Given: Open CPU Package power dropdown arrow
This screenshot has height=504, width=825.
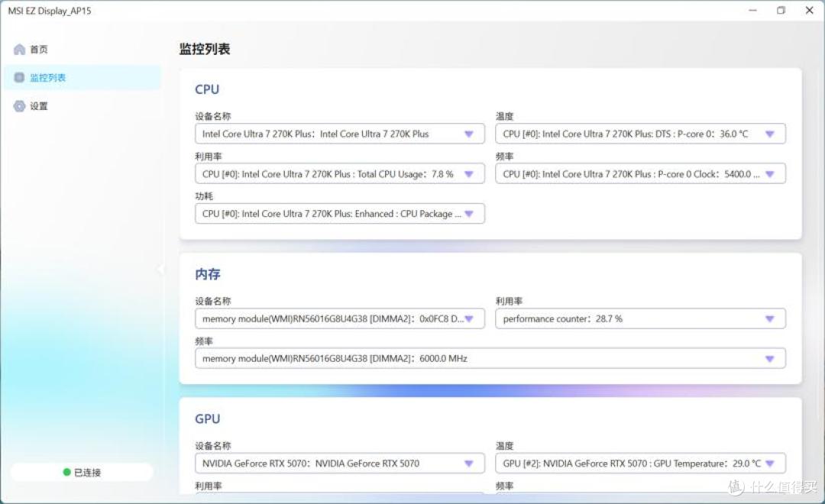Looking at the screenshot, I should tap(469, 214).
